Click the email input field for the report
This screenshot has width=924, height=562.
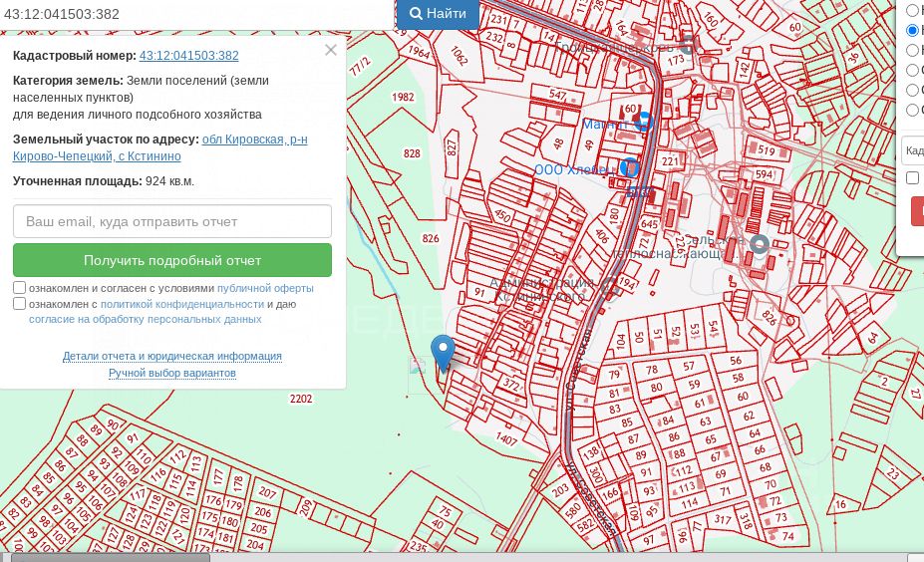172,221
